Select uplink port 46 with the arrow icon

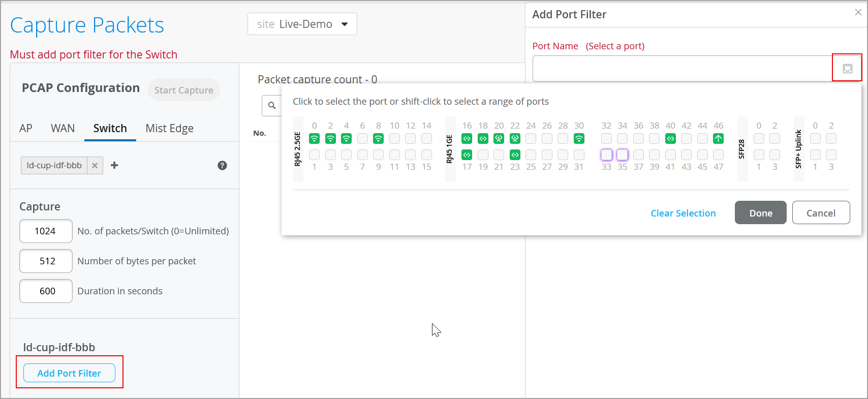point(718,138)
